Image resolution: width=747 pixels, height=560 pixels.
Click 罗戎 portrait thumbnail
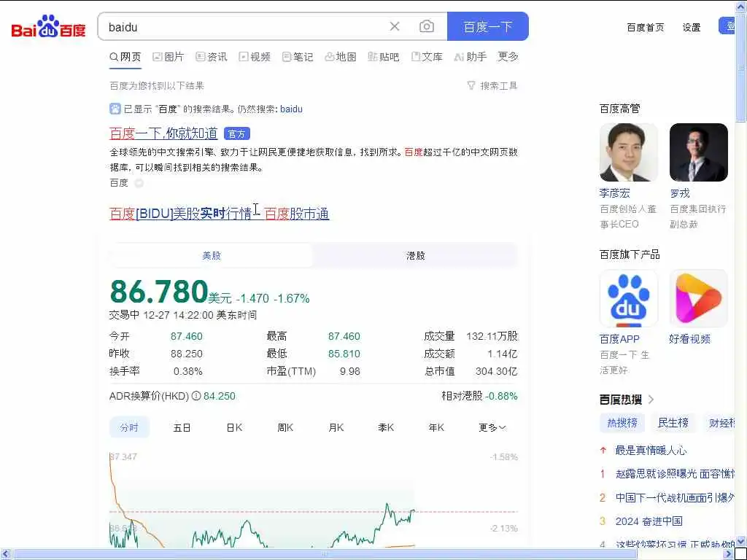(x=698, y=152)
